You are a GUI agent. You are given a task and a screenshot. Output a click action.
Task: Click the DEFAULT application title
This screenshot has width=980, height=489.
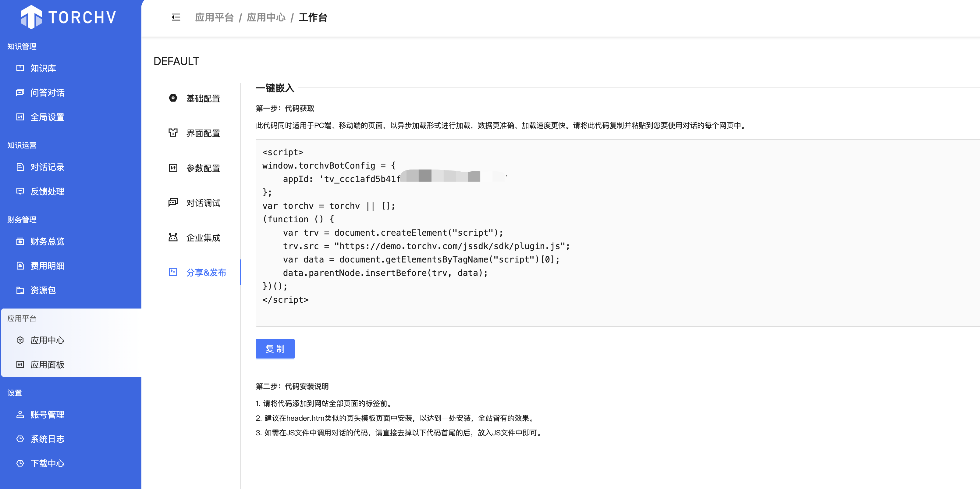[x=176, y=61]
